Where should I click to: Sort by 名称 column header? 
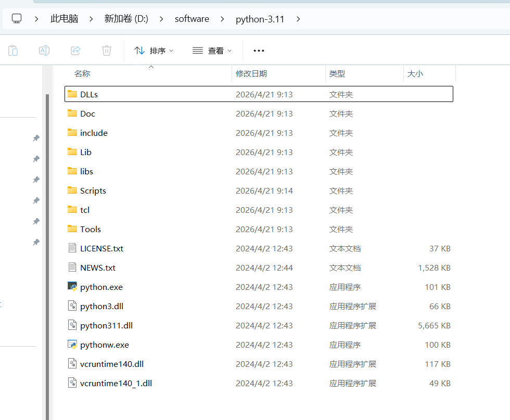point(82,73)
